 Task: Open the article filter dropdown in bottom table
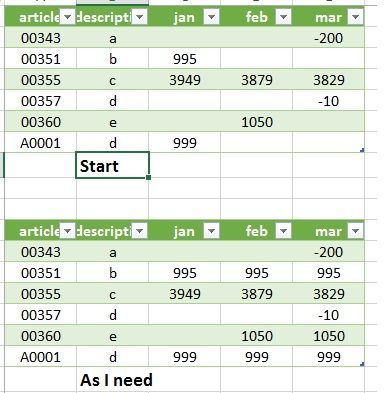coord(68,231)
